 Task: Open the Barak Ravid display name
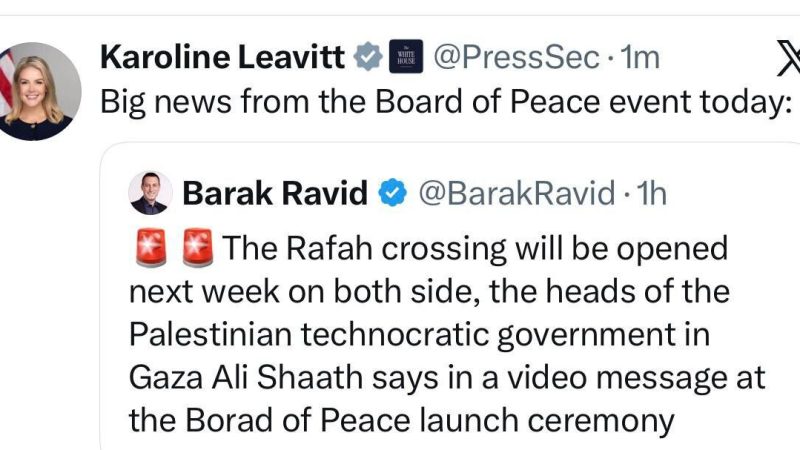click(x=276, y=193)
